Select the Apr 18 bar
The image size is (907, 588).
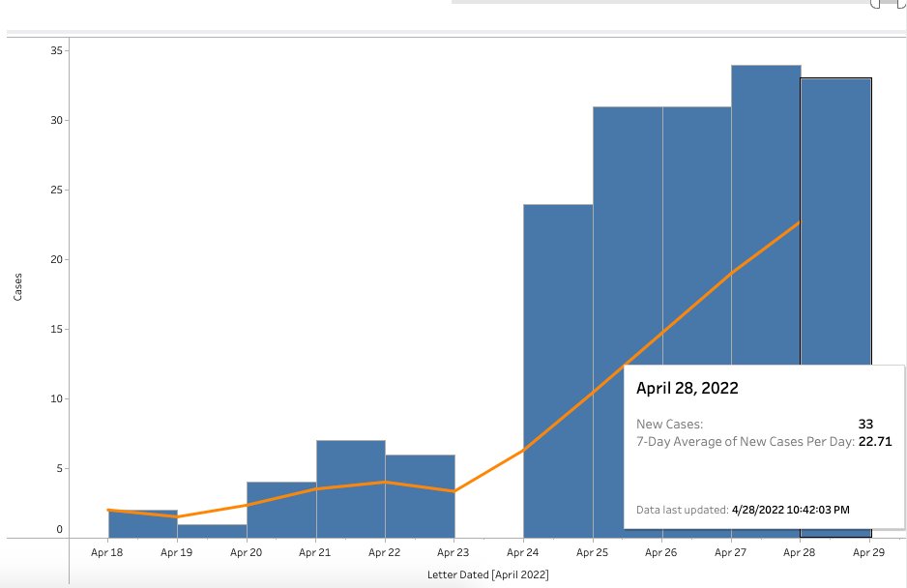pos(143,524)
